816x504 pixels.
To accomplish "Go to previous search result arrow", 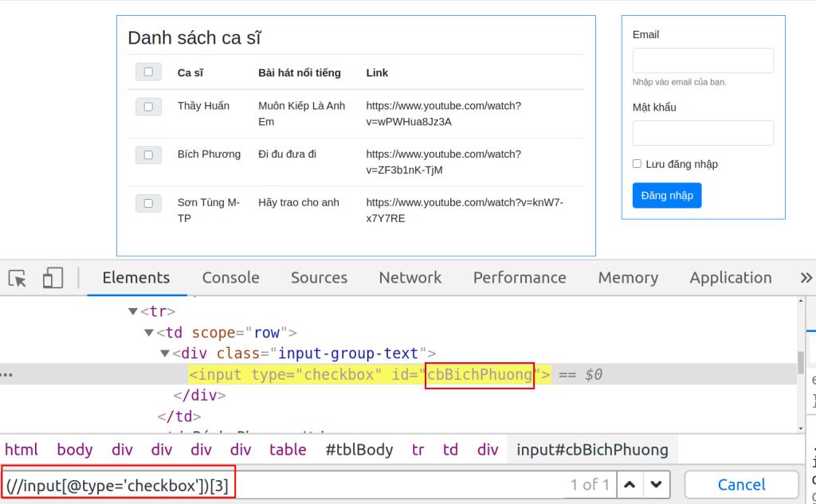I will pos(630,485).
